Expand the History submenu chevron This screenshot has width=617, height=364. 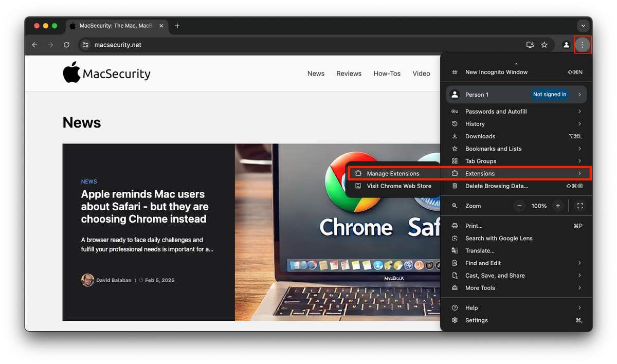click(580, 124)
